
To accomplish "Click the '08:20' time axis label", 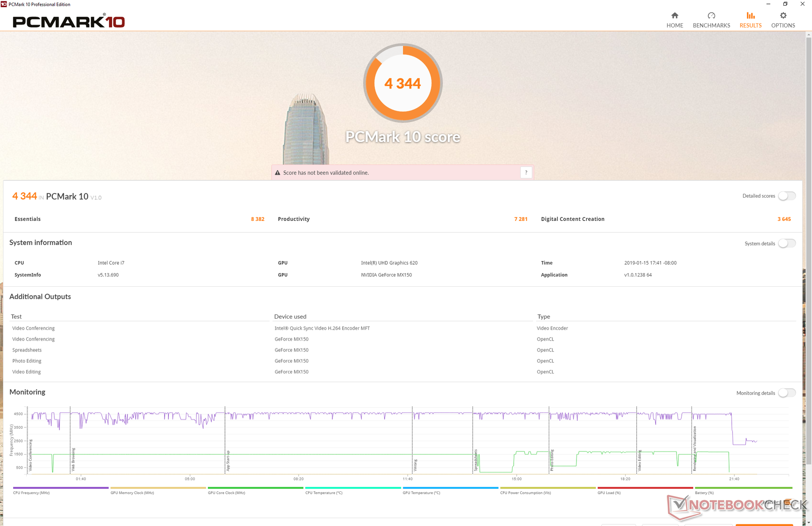I will [298, 479].
